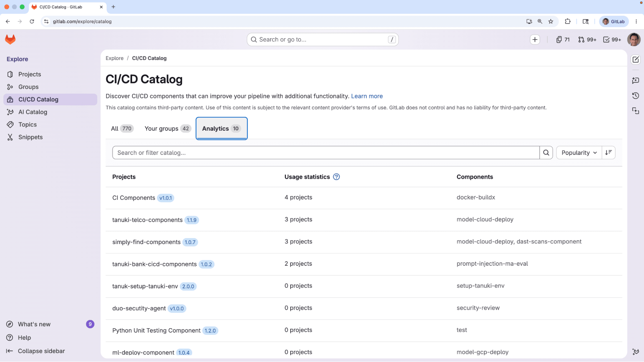Click the Topics tag icon
Image resolution: width=644 pixels, height=362 pixels.
10,125
